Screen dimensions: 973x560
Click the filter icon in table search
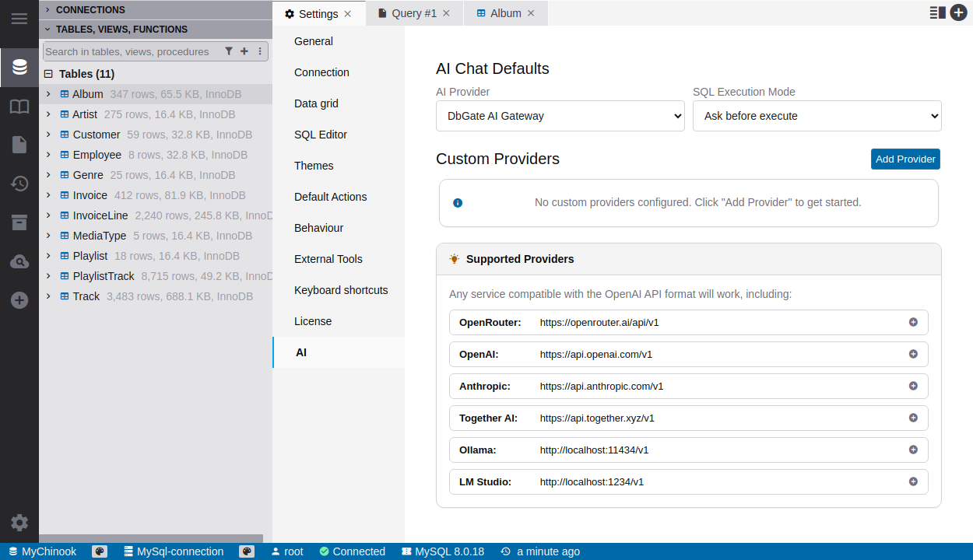pos(229,51)
